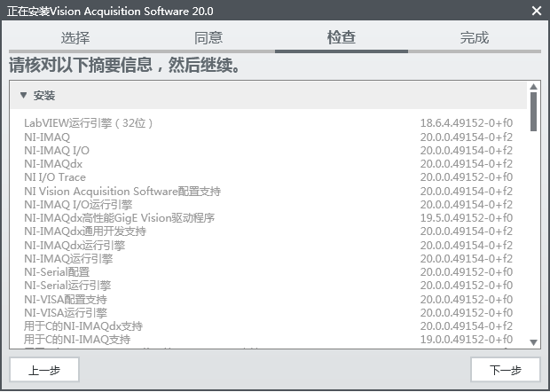Click the 请核对以下摘要信息 heading

click(x=124, y=66)
